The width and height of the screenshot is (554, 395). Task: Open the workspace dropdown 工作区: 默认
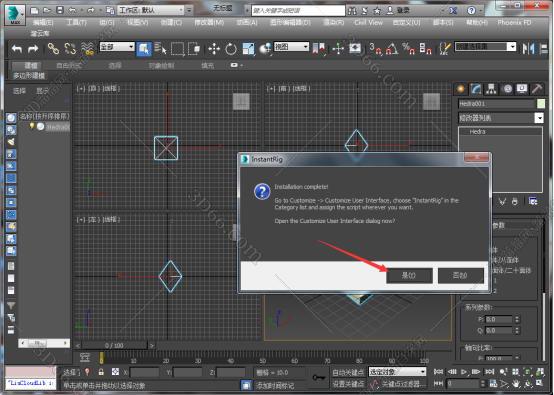(151, 10)
